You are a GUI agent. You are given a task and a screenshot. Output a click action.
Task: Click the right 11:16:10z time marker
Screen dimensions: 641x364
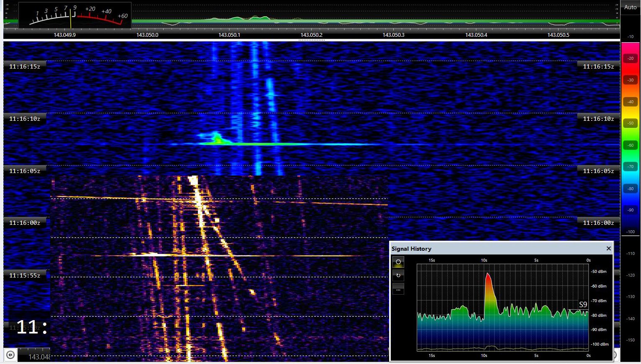point(598,119)
